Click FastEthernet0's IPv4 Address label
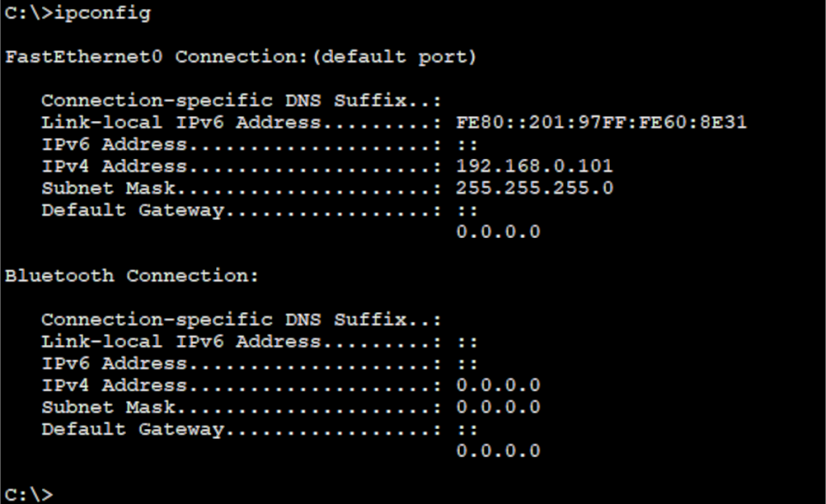Screen dimensions: 826x504 (x=114, y=166)
